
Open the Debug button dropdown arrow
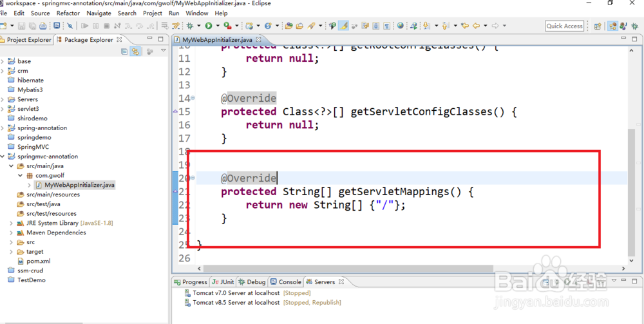tap(199, 26)
